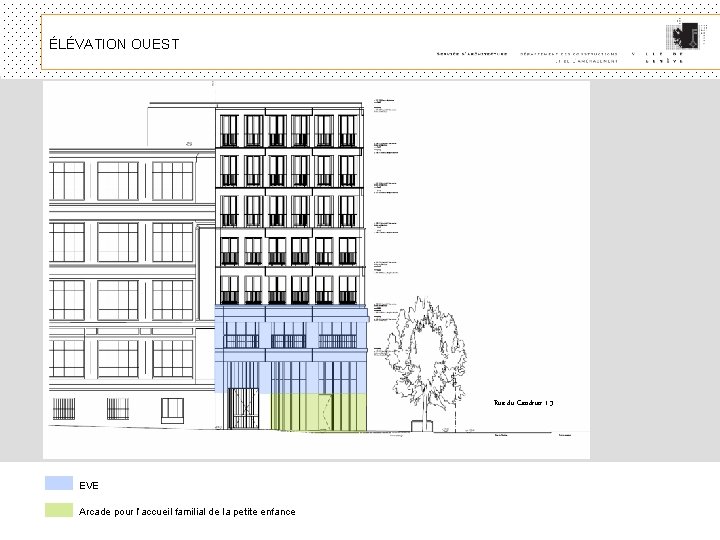The image size is (720, 540).
Task: Click the EVE legend label
Action: [89, 485]
